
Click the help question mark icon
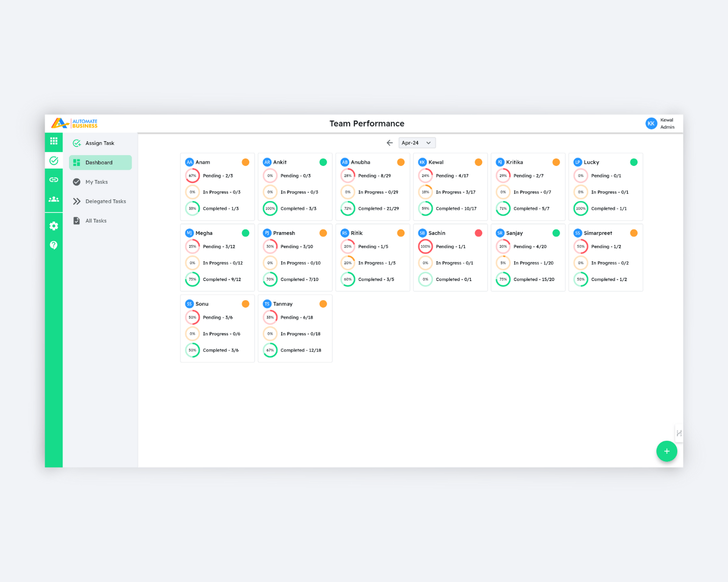click(x=53, y=245)
